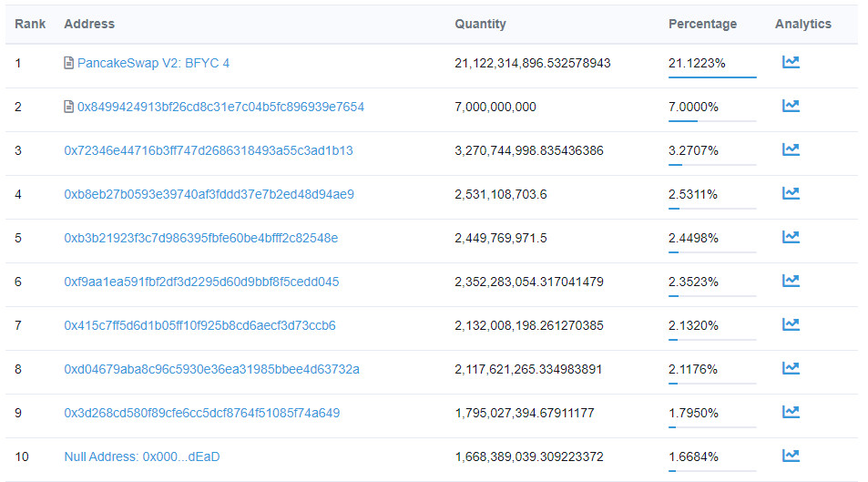This screenshot has height=482, width=868.
Task: Select quantity 2,132,008,198.261270385
Action: [x=529, y=326]
